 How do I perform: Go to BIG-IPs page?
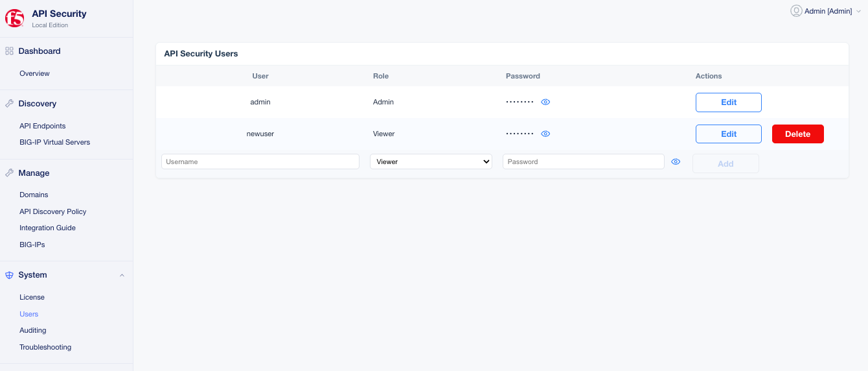[x=32, y=245]
